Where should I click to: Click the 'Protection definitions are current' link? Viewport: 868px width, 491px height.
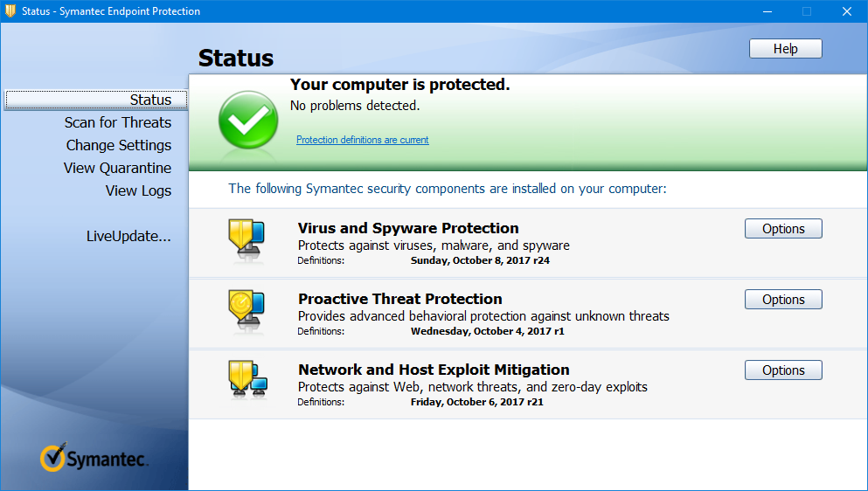click(363, 140)
